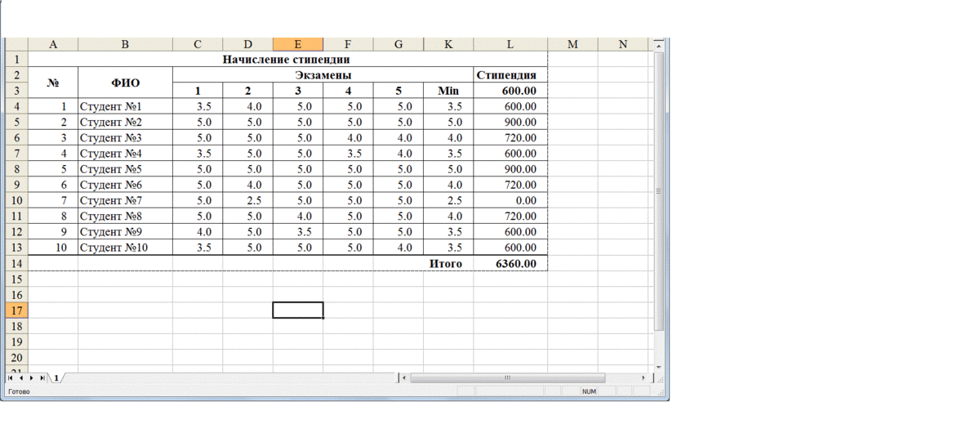The image size is (980, 442).
Task: Click the vertical scrollbar thumb
Action: pyautogui.click(x=659, y=191)
